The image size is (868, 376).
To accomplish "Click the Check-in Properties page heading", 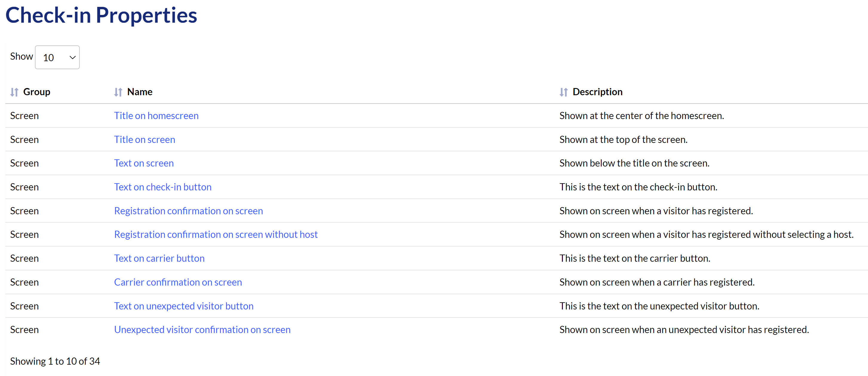I will pos(101,15).
